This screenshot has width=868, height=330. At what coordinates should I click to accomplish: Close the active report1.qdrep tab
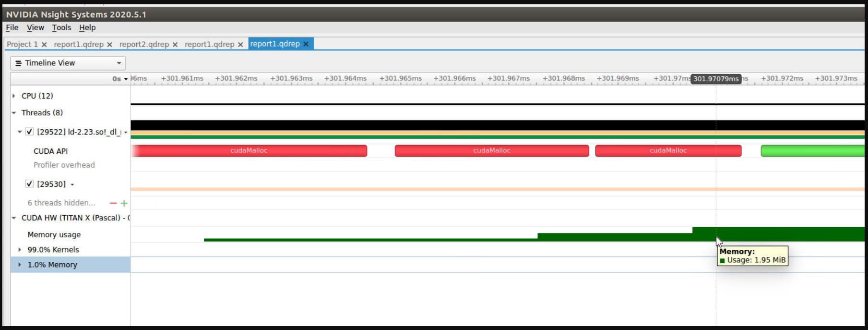[306, 44]
